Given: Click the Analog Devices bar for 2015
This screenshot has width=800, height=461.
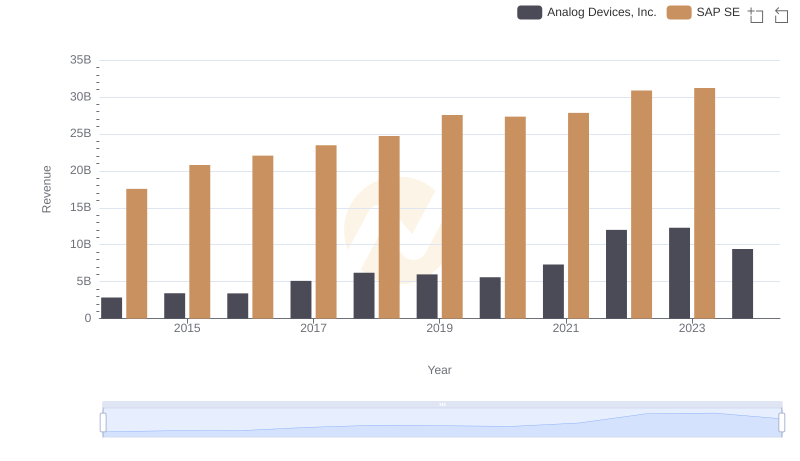Looking at the screenshot, I should tap(174, 306).
